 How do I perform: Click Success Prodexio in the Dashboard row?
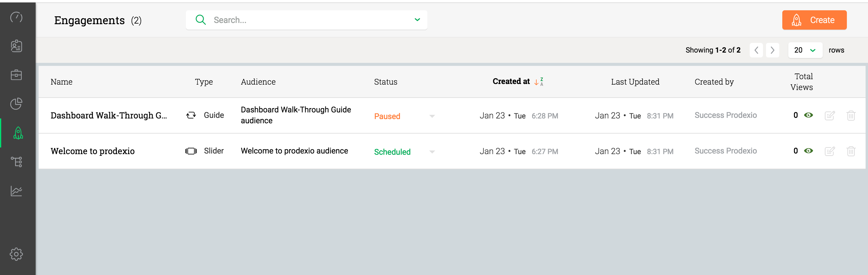click(726, 115)
